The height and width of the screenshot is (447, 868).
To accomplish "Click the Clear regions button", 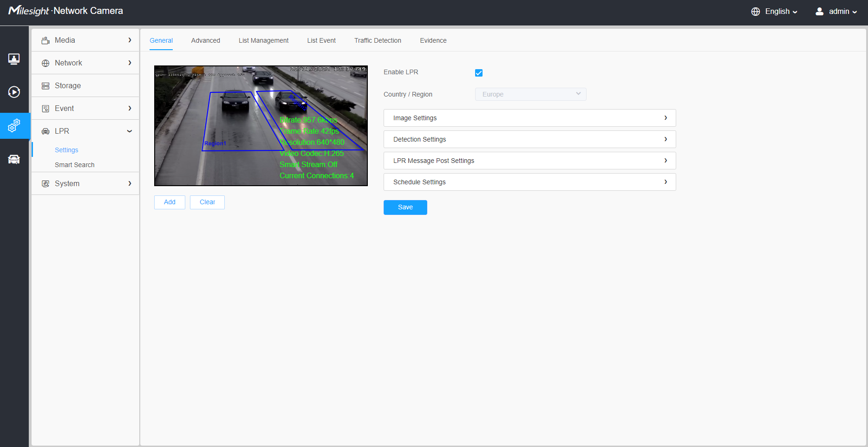I will [207, 202].
